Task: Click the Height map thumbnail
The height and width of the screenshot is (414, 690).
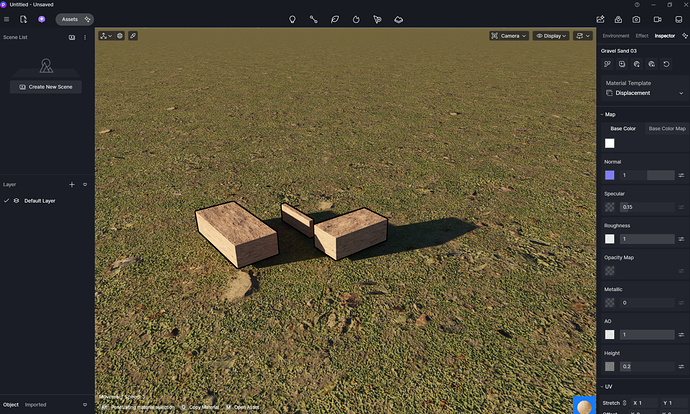Action: coord(609,366)
